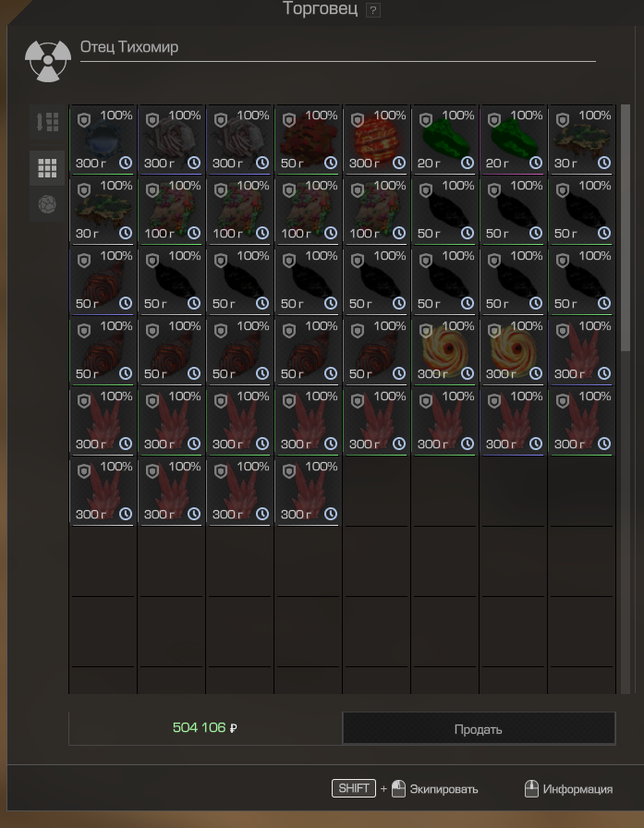Viewport: 644px width, 828px height.
Task: Sell items with the Продать button
Action: (x=479, y=729)
